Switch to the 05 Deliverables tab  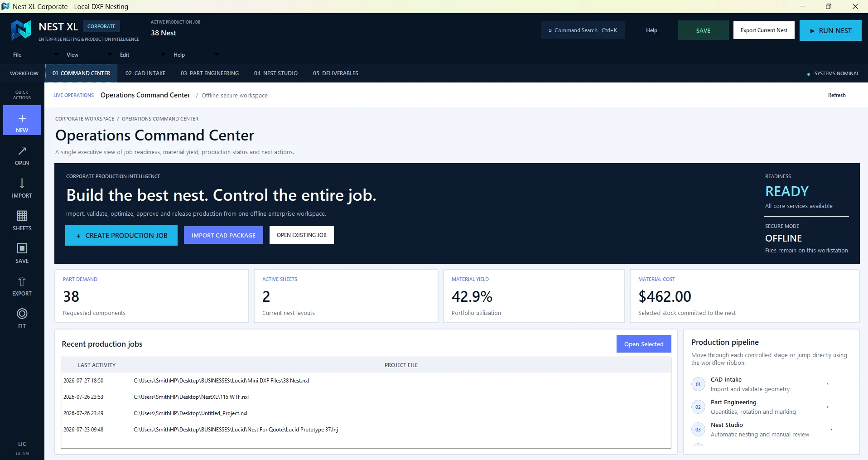tap(336, 73)
